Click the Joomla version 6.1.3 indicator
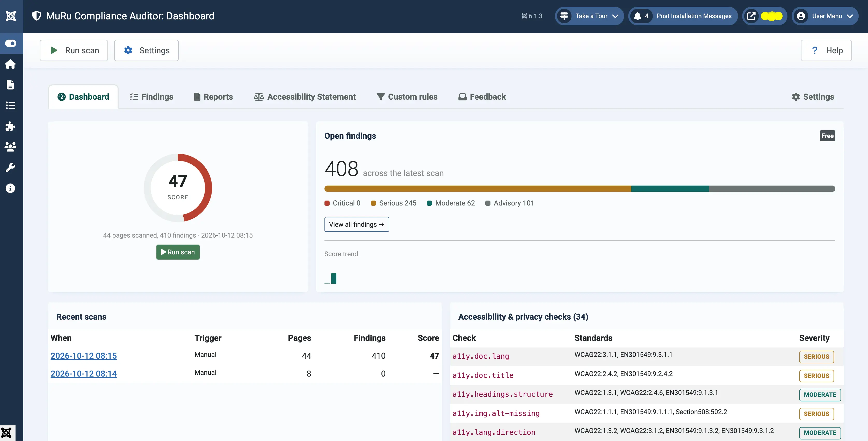868x441 pixels. coord(532,16)
